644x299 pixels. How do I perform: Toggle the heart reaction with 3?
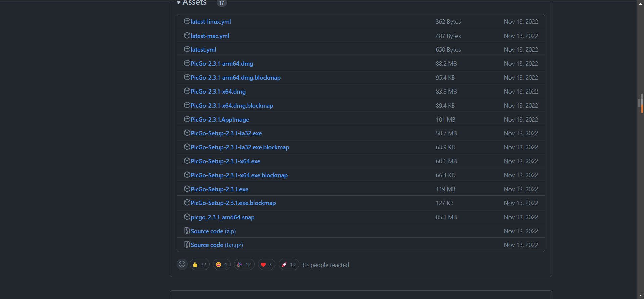click(267, 264)
